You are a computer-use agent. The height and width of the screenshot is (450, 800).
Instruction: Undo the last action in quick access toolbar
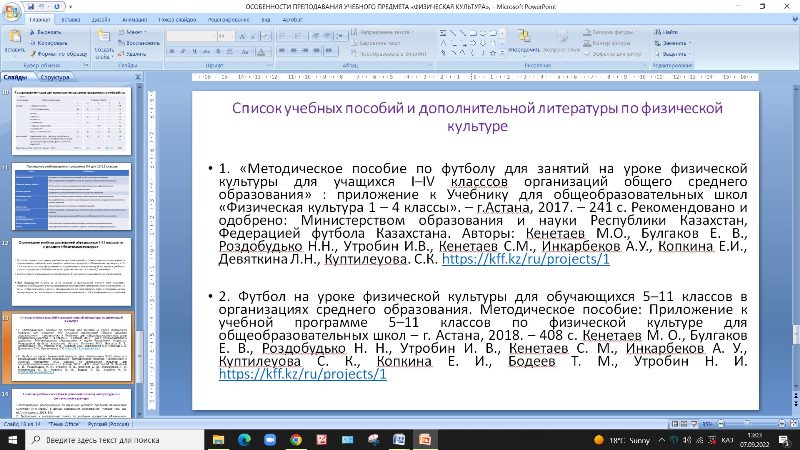tap(43, 7)
